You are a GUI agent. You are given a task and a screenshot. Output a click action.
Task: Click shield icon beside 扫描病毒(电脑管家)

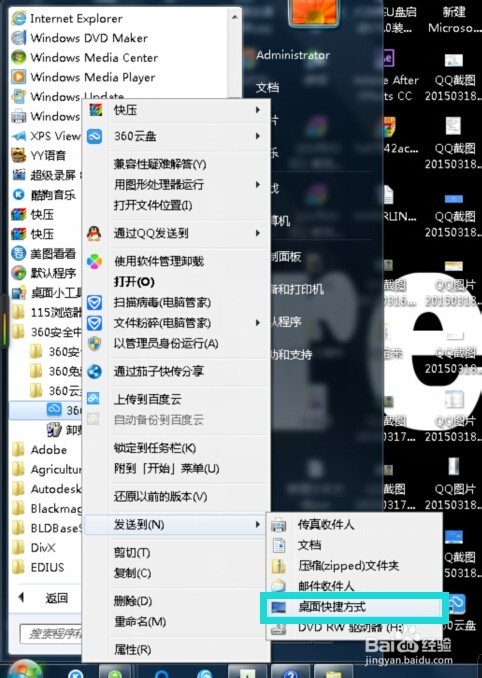pyautogui.click(x=94, y=302)
